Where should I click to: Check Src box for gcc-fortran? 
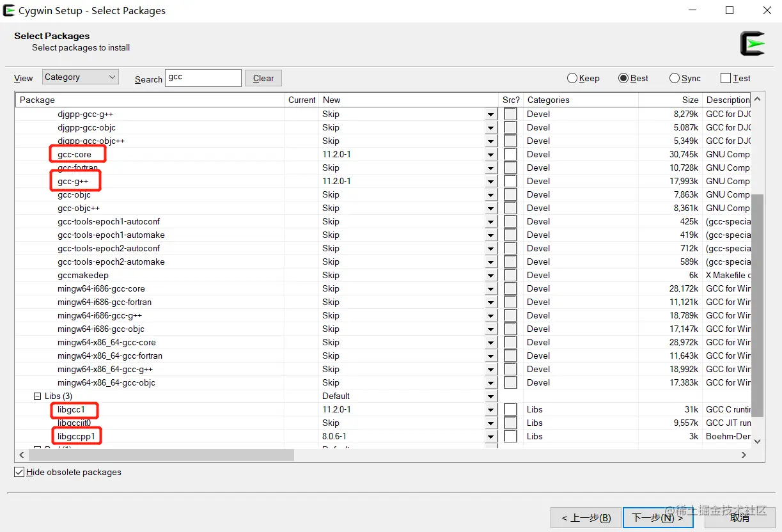coord(510,168)
